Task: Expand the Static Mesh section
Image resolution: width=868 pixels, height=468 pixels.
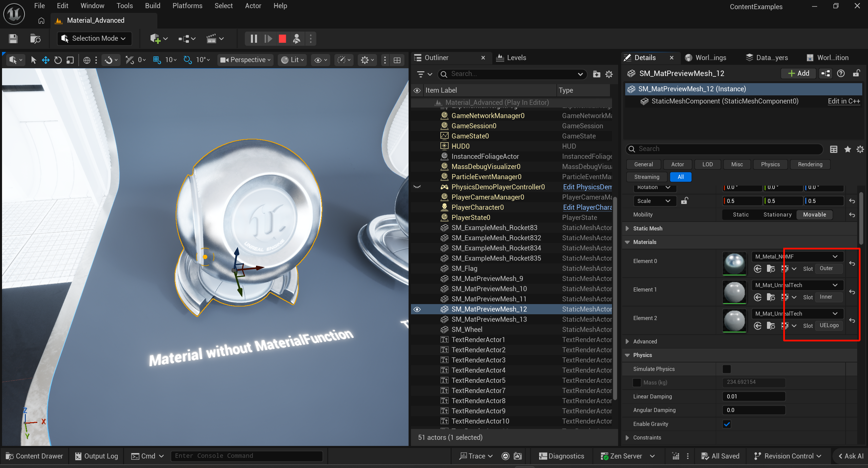Action: click(628, 228)
